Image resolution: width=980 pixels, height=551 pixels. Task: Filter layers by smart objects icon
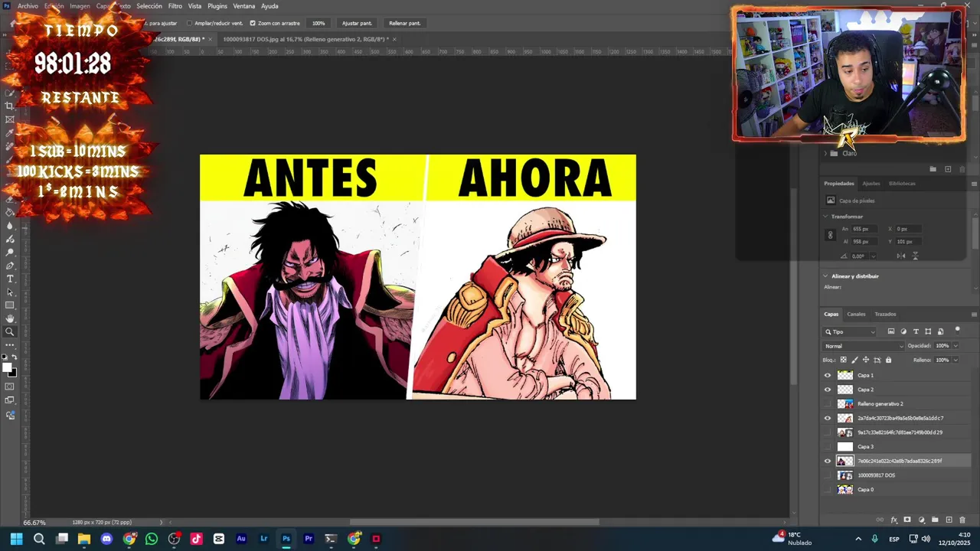940,331
